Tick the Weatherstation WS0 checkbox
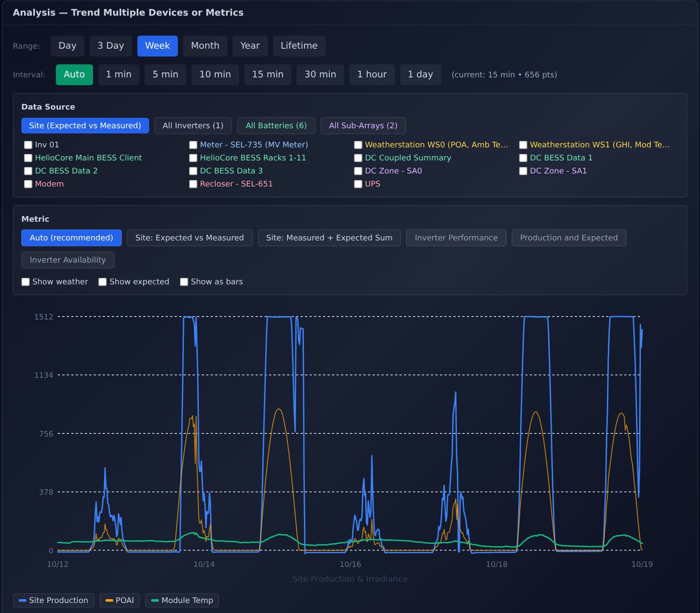Viewport: 700px width, 613px height. (358, 145)
